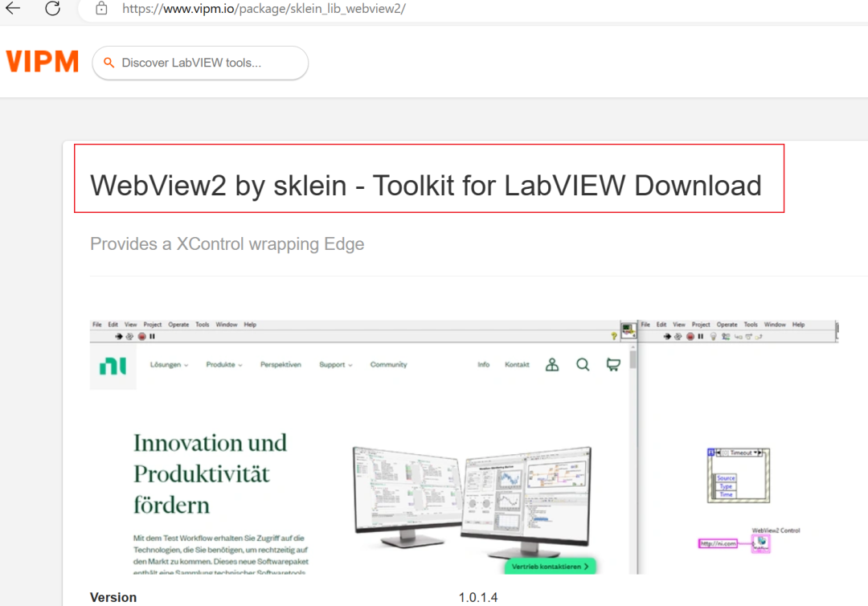Click the browser page refresh icon
Viewport: 868px width, 606px height.
(x=52, y=10)
